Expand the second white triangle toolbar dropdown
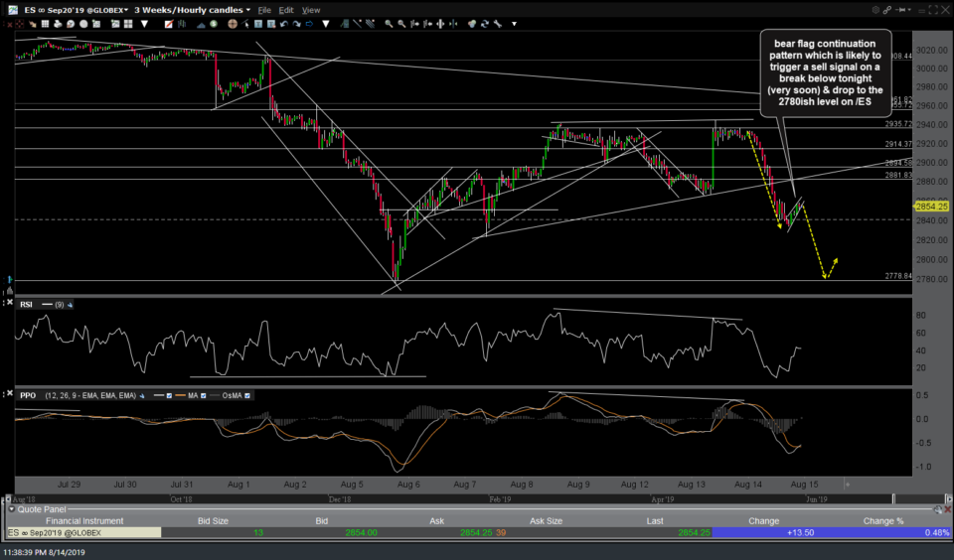Screen dimensions: 954x560 pyautogui.click(x=326, y=24)
